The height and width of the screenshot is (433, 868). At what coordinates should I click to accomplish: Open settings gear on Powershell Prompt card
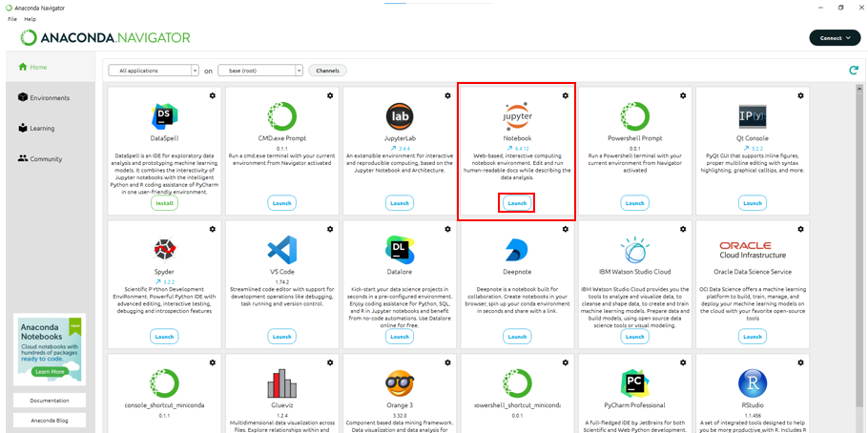coord(683,95)
